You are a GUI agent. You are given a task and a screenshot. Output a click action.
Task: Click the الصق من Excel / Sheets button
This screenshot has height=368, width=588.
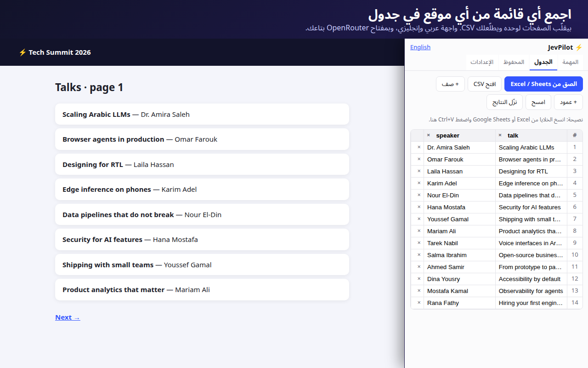click(543, 84)
